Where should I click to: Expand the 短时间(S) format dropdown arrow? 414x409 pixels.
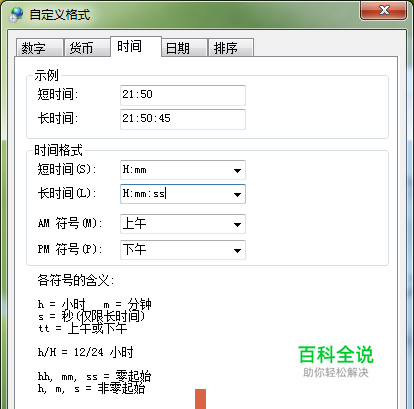[237, 171]
